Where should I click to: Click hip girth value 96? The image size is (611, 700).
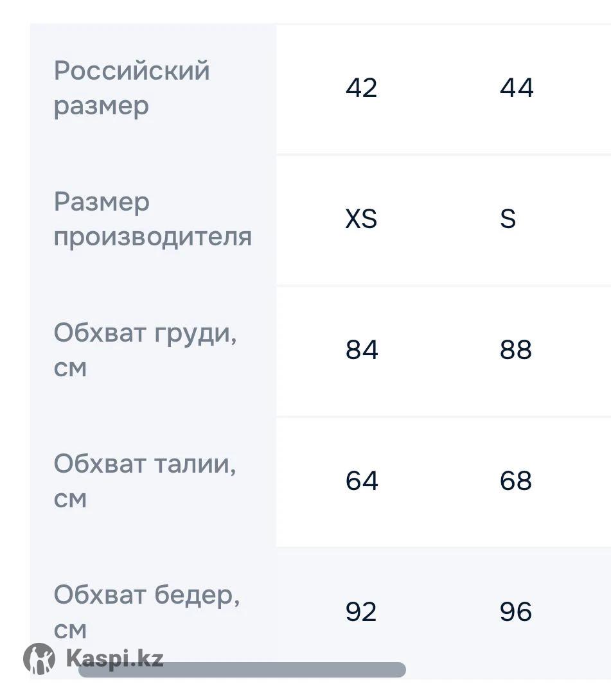[516, 612]
